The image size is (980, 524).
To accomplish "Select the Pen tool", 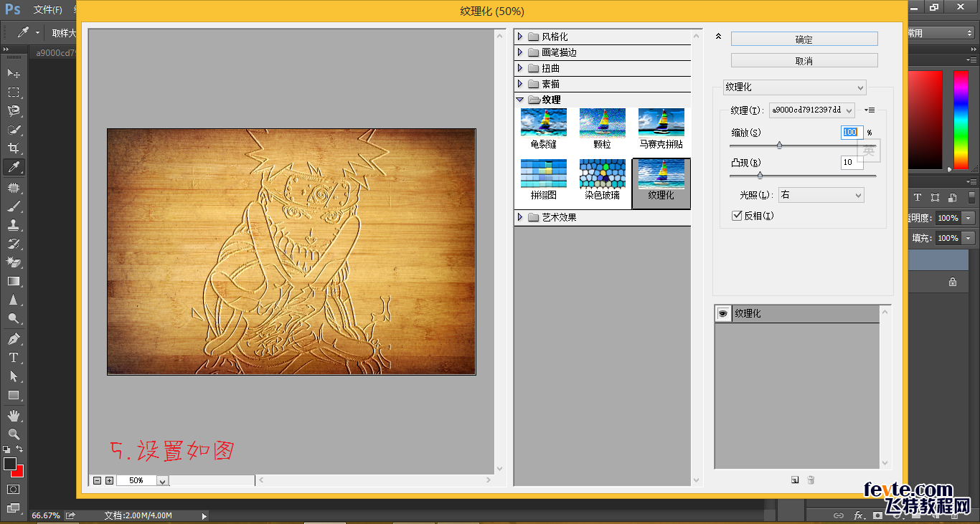I will [x=13, y=338].
